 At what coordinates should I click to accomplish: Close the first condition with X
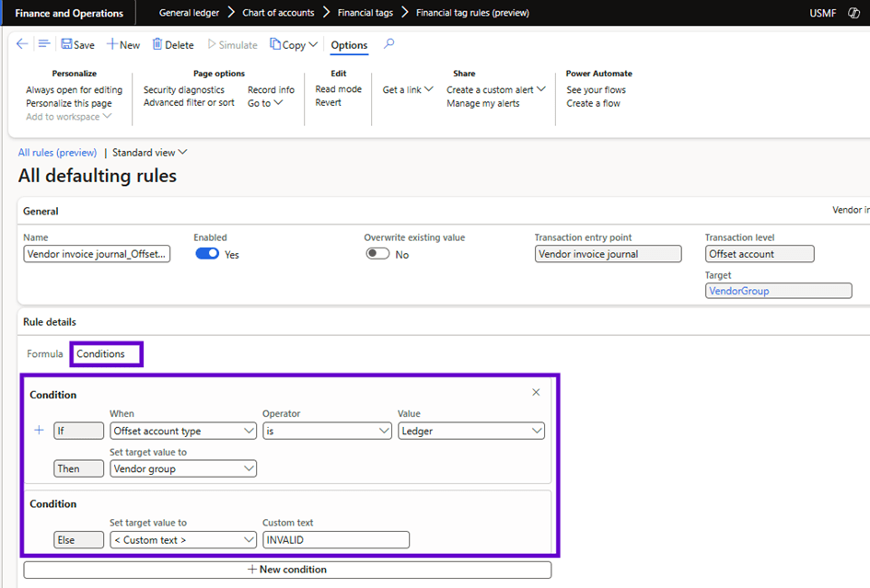point(536,392)
